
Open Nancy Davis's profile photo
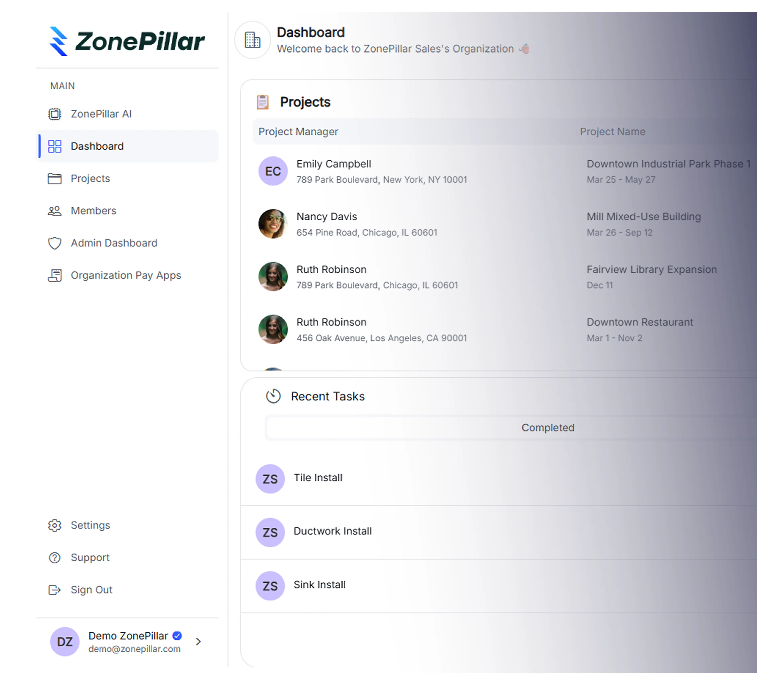(x=273, y=223)
